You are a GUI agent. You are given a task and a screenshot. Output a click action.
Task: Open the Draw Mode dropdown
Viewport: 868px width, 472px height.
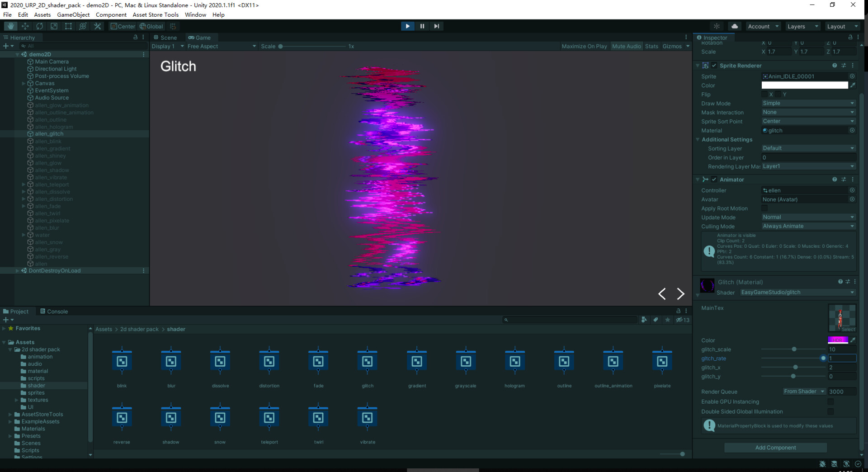pyautogui.click(x=808, y=104)
